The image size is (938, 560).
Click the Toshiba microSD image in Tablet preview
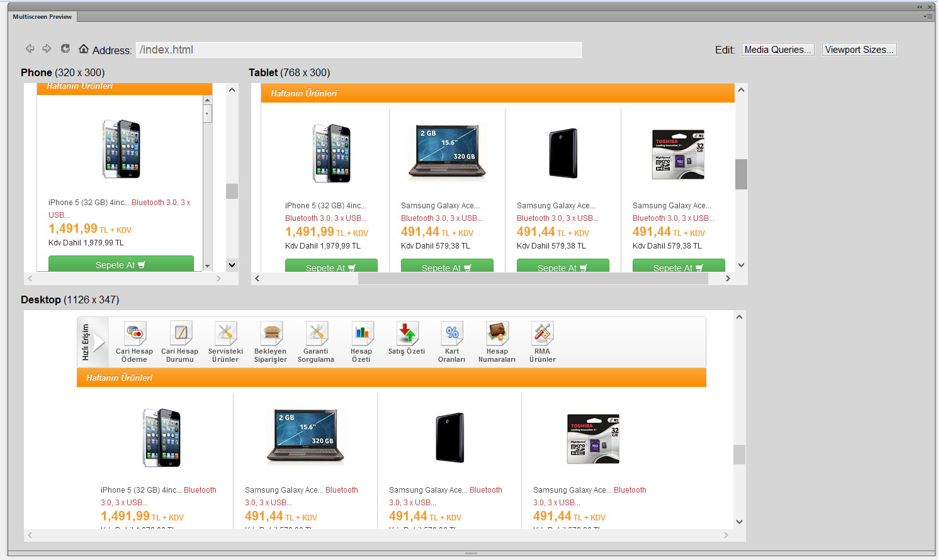click(678, 155)
